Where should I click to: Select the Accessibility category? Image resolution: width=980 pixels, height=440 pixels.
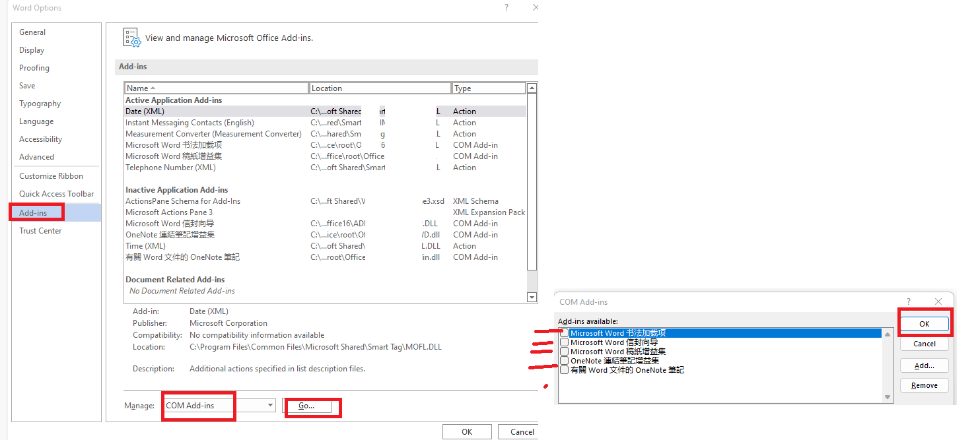coord(40,139)
